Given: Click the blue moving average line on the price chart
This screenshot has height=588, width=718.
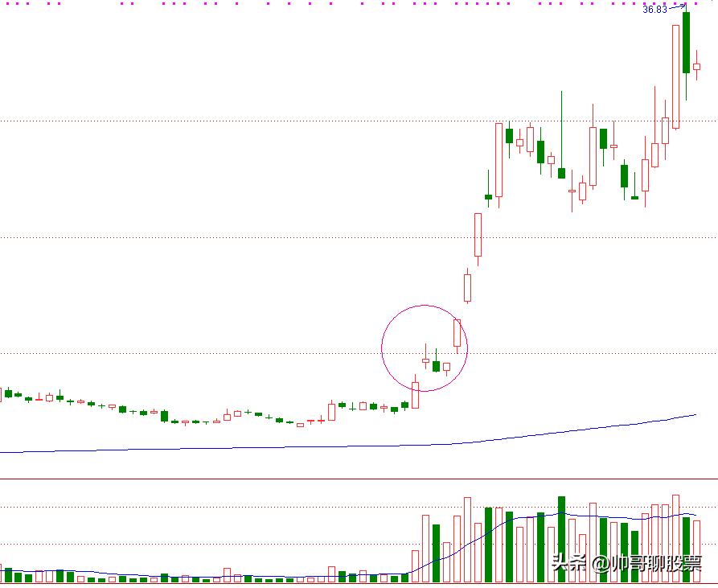Looking at the screenshot, I should (x=348, y=446).
